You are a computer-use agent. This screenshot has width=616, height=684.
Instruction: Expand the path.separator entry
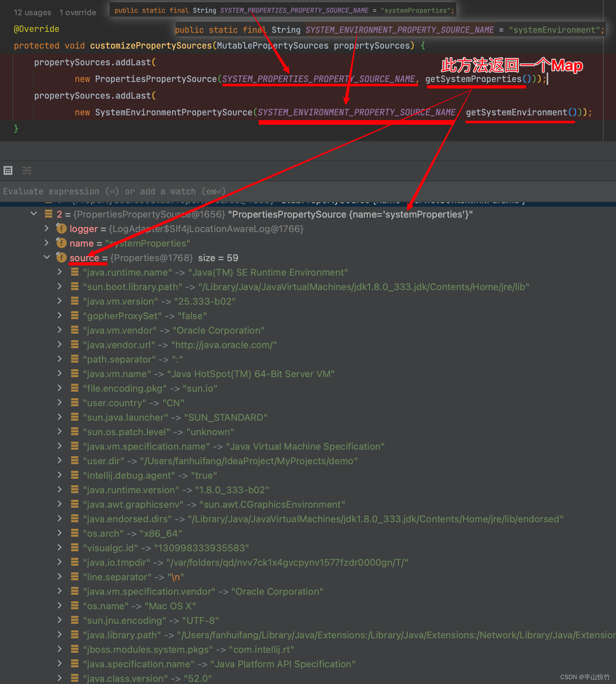pyautogui.click(x=60, y=359)
